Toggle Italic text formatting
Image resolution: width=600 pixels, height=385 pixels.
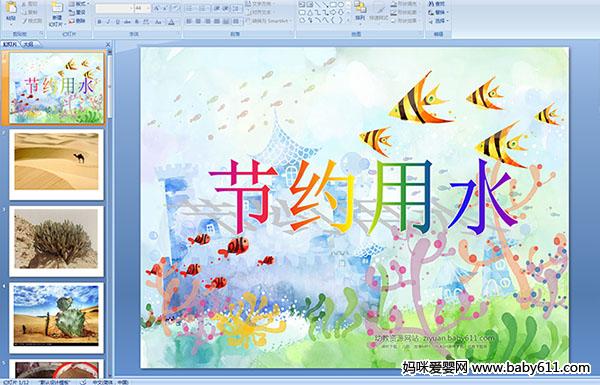pyautogui.click(x=108, y=22)
